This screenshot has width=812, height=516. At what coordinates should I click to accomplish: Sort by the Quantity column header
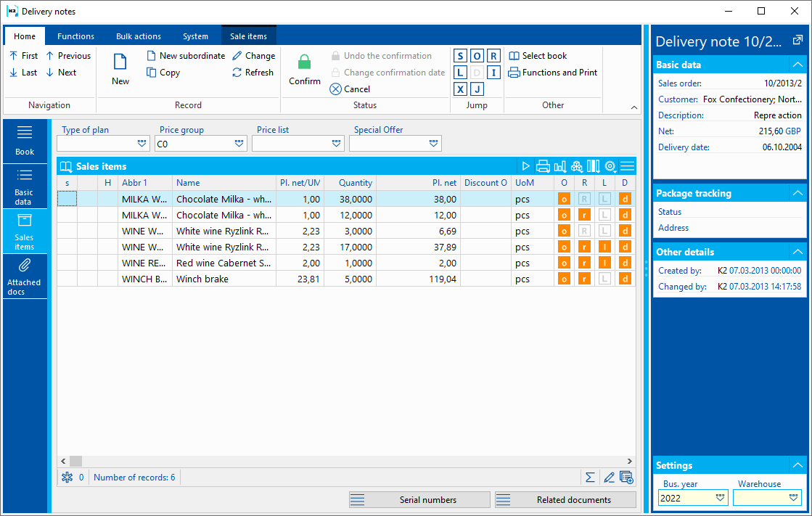(350, 182)
